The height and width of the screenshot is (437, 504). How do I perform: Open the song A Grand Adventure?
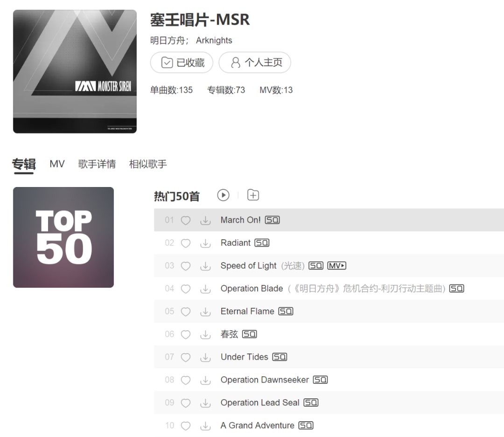(x=258, y=425)
